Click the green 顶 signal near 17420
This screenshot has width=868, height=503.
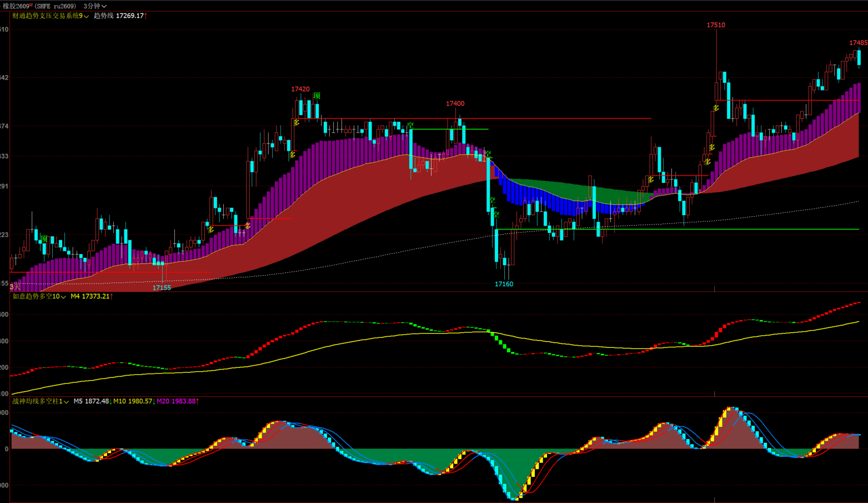pyautogui.click(x=317, y=96)
